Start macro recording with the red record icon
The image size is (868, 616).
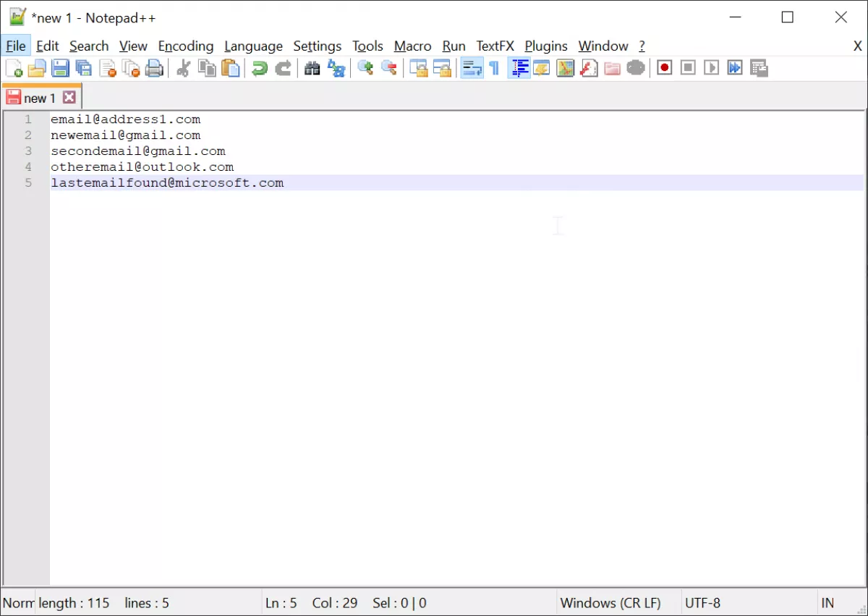click(664, 67)
